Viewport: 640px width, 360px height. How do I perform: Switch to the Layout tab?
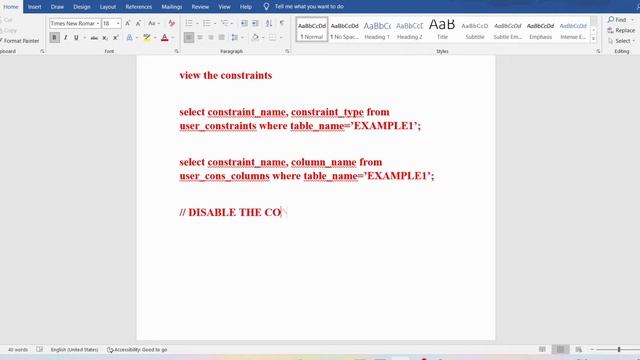(x=108, y=7)
